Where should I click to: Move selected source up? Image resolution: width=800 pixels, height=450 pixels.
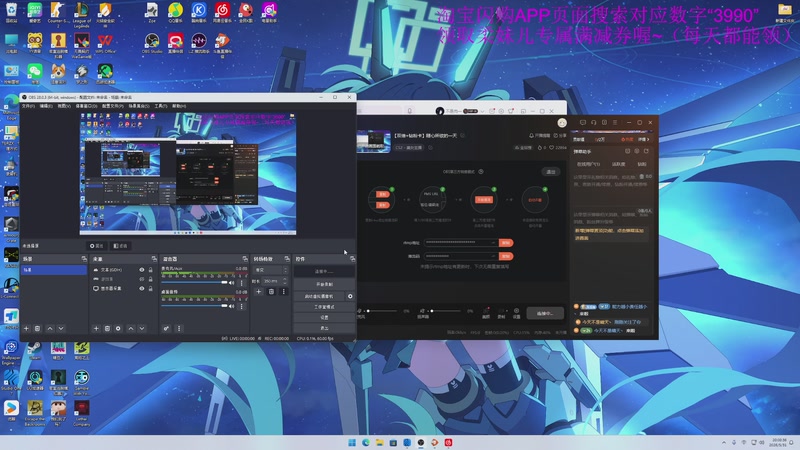pyautogui.click(x=131, y=329)
